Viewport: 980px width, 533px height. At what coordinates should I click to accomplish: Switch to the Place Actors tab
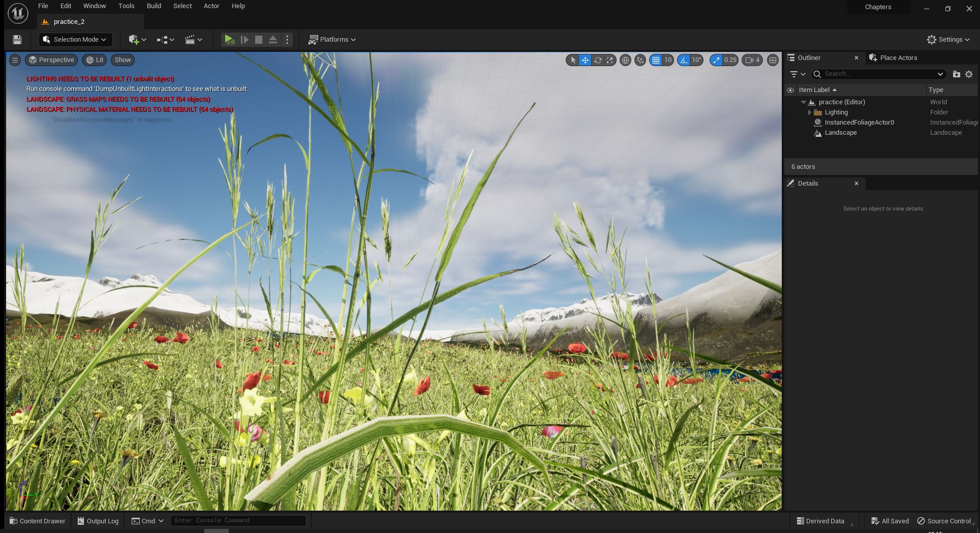(x=898, y=58)
